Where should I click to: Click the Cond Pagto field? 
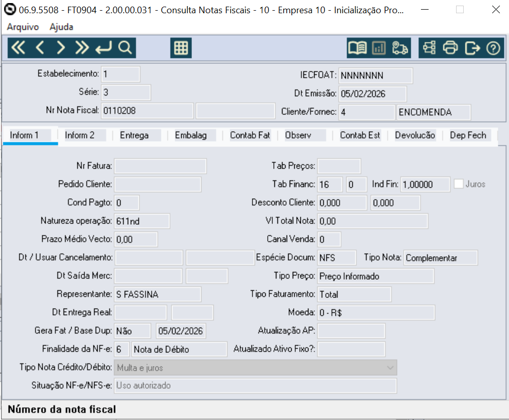(127, 203)
